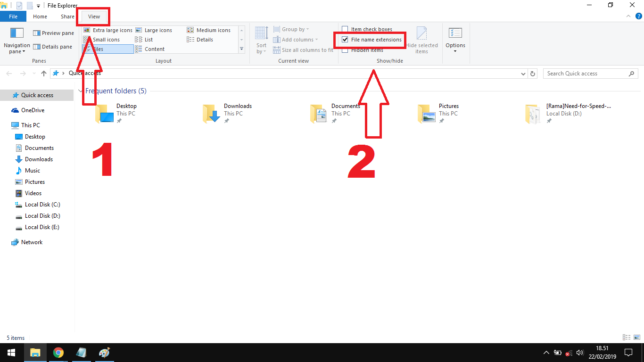Expand the layout gallery options

point(241,49)
